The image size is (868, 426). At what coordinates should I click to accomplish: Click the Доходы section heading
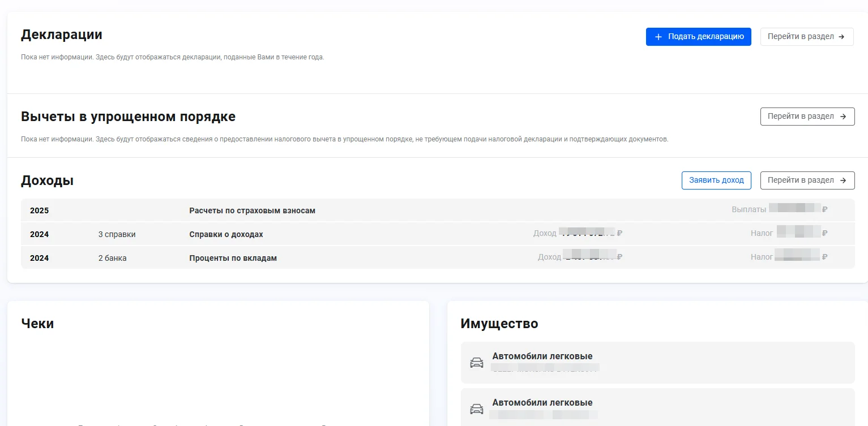click(x=47, y=180)
